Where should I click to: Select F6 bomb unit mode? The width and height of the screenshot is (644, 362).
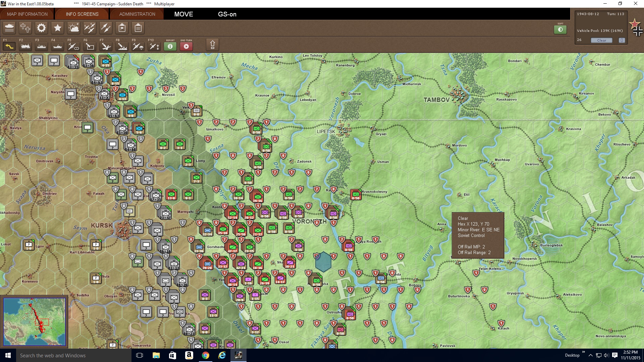[90, 46]
